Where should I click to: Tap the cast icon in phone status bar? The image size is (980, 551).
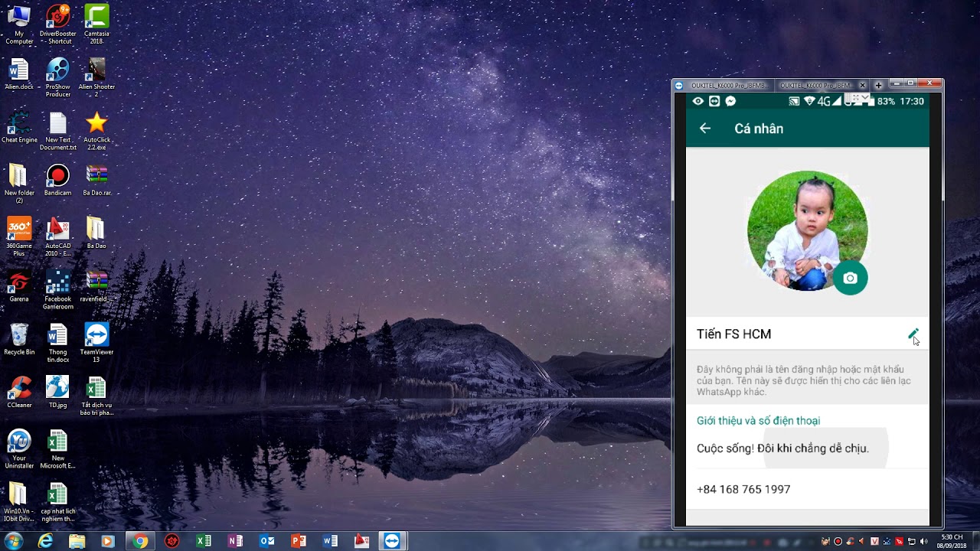point(794,101)
